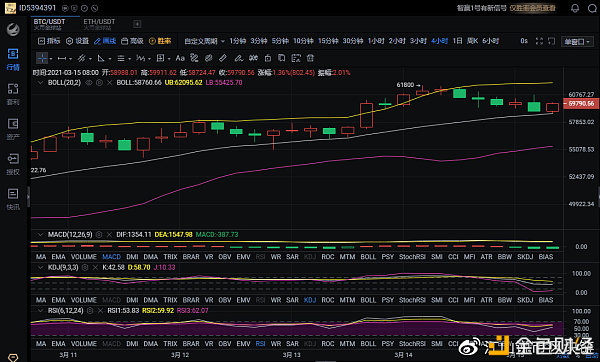Click the 指标 indicators button
This screenshot has width=600, height=362.
(x=49, y=41)
